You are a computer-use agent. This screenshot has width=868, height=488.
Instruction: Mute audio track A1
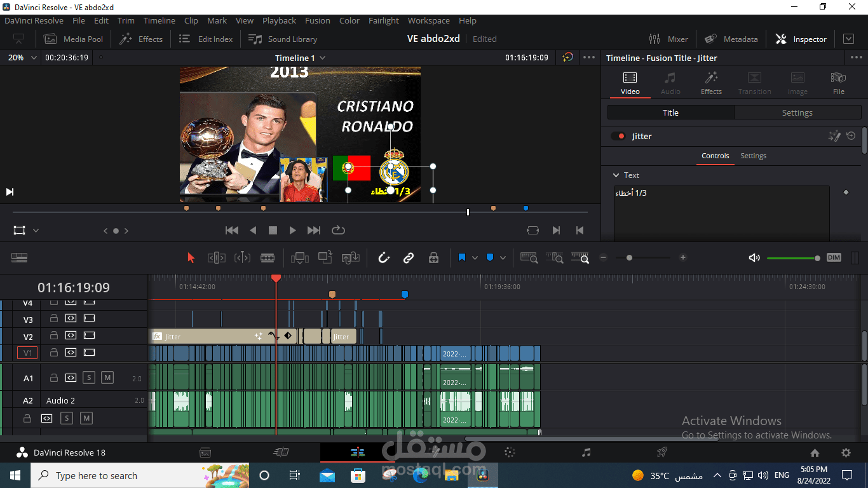pos(107,377)
